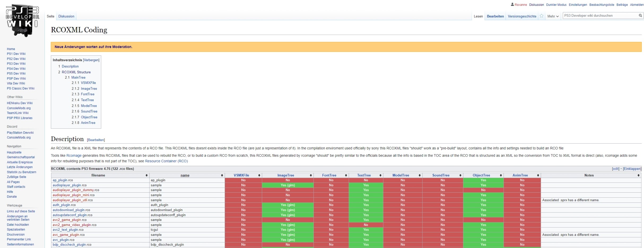Open Links auf diese Seite
Viewport: 644px width, 248px height.
point(21,211)
